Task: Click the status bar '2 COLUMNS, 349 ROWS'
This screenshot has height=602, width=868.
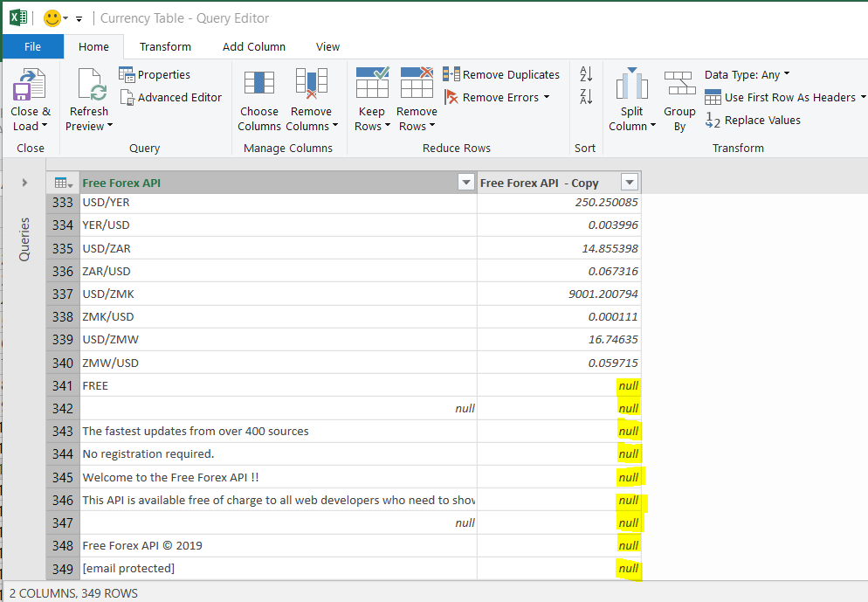Action: (x=73, y=593)
